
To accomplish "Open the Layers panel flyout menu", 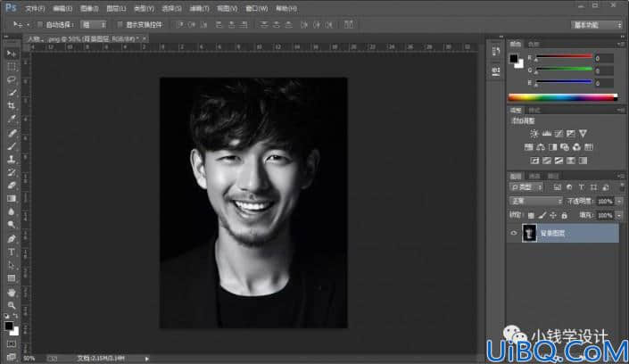I will click(x=621, y=176).
